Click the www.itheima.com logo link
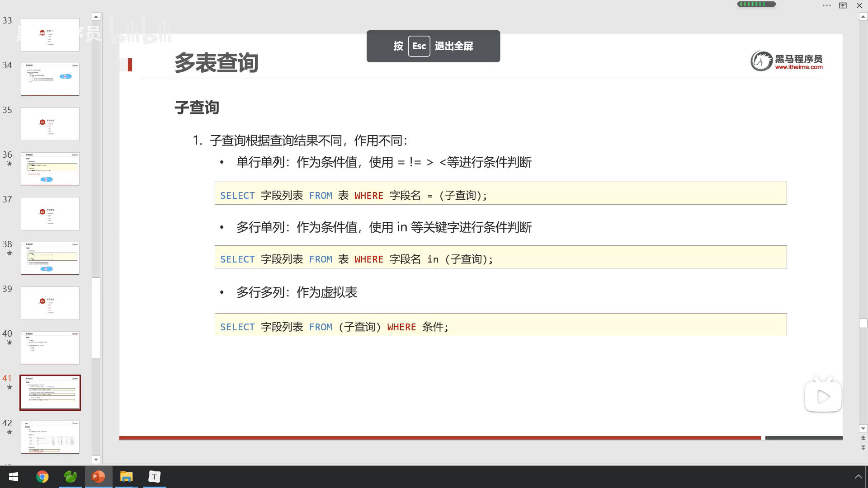This screenshot has width=868, height=488. [x=798, y=67]
